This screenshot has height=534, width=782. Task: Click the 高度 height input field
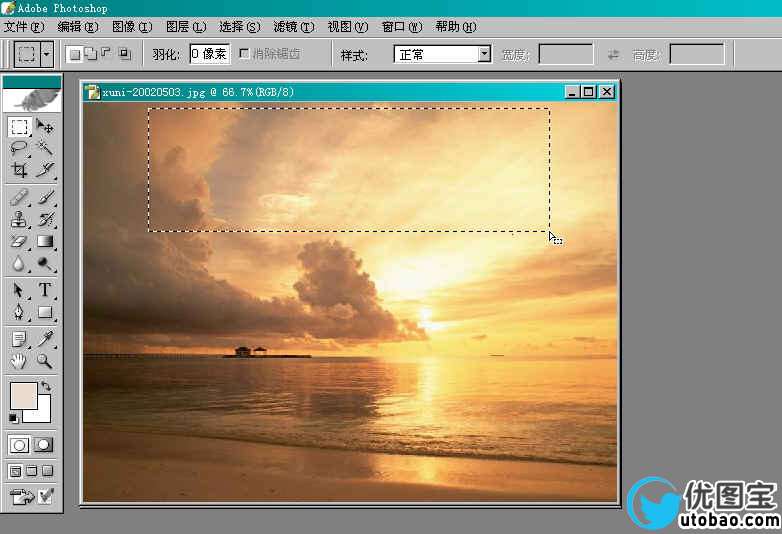[x=697, y=54]
